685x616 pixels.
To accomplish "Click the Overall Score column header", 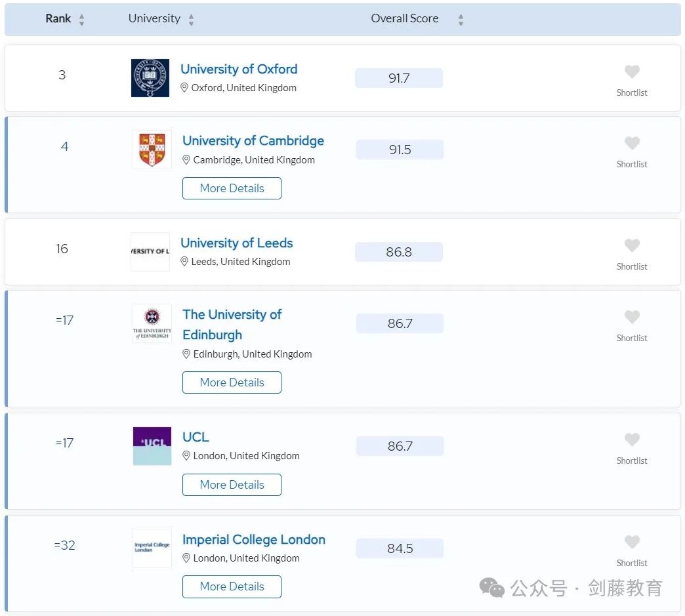I will tap(405, 18).
